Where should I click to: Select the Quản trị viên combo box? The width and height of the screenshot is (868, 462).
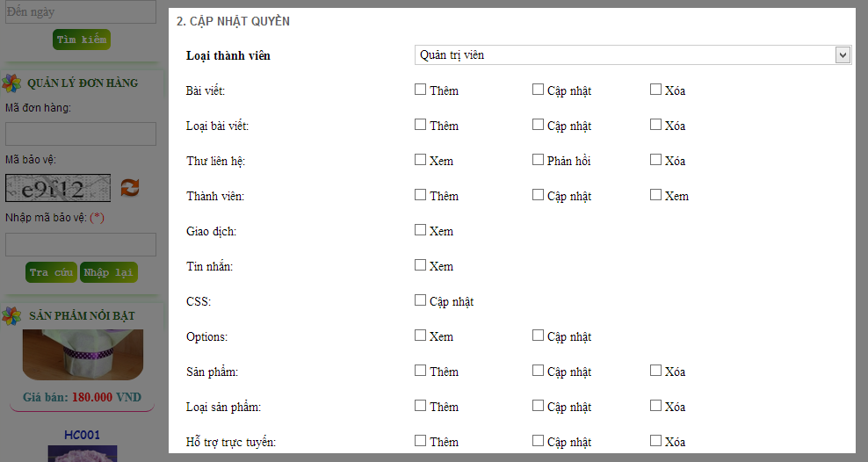pos(633,54)
